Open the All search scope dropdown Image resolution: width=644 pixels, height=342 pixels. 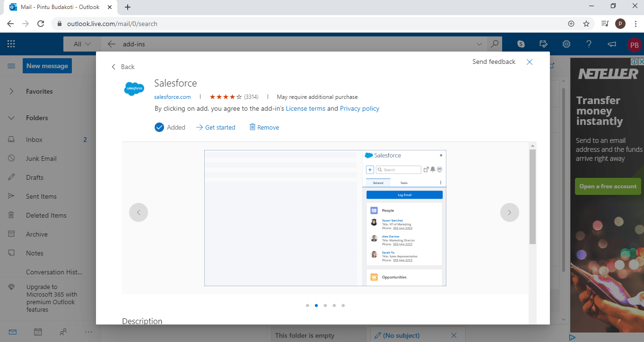[x=82, y=44]
